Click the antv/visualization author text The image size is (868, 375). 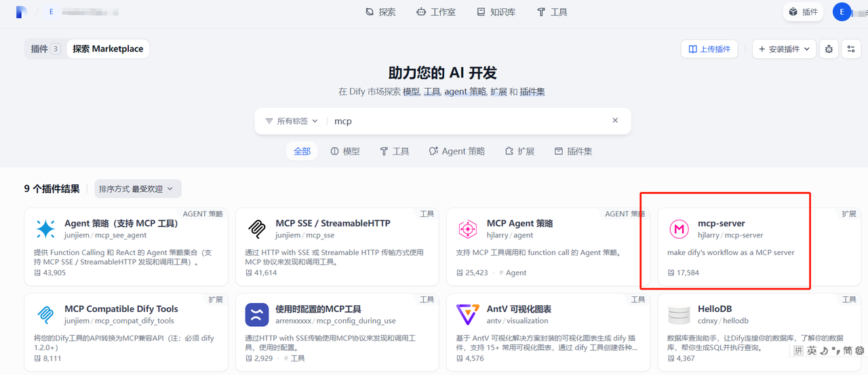517,321
